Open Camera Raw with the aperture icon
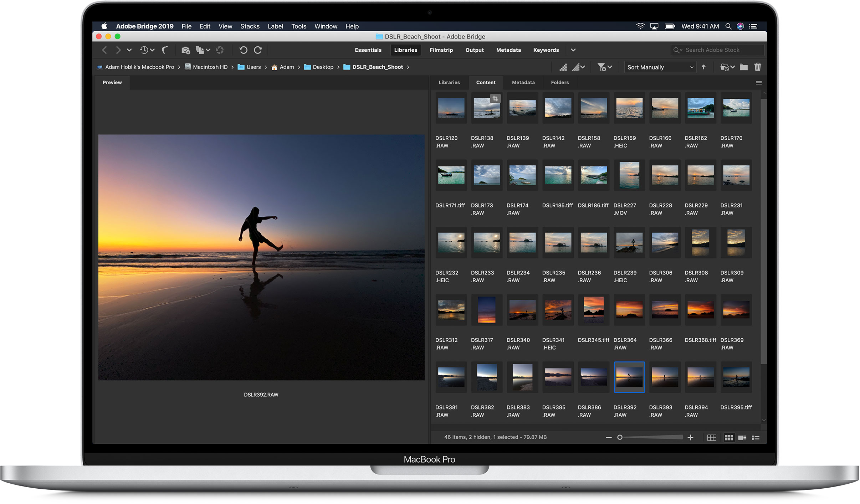The image size is (860, 504). click(220, 50)
